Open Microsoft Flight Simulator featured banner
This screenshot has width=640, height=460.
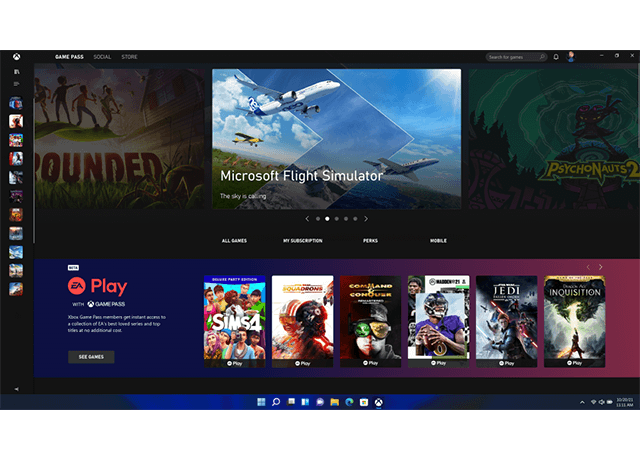pos(337,139)
